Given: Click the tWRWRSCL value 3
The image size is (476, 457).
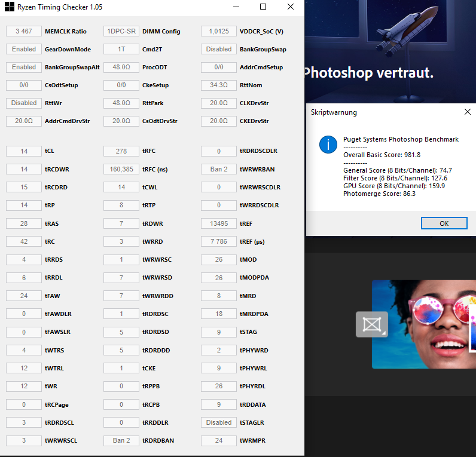Looking at the screenshot, I should tap(24, 440).
